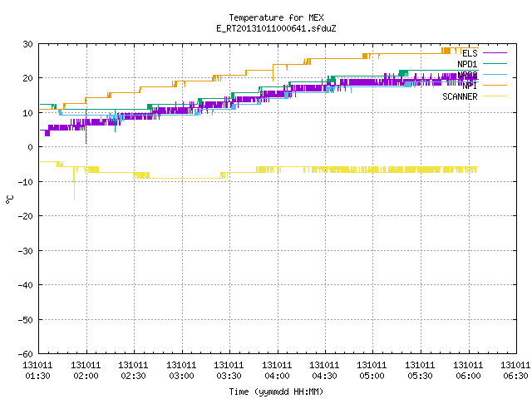The width and height of the screenshot is (532, 399).
Task: Click the x-axis label 131011 06:30
Action: point(515,371)
